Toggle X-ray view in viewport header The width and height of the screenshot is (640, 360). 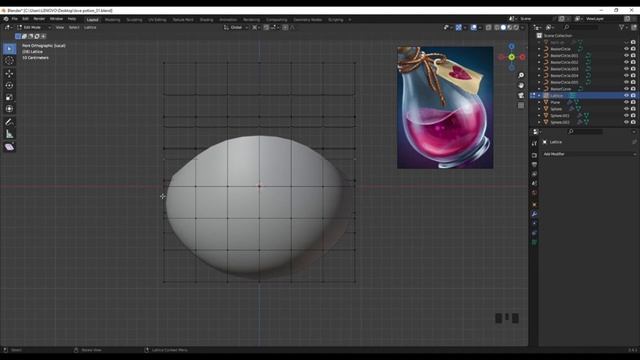point(488,27)
